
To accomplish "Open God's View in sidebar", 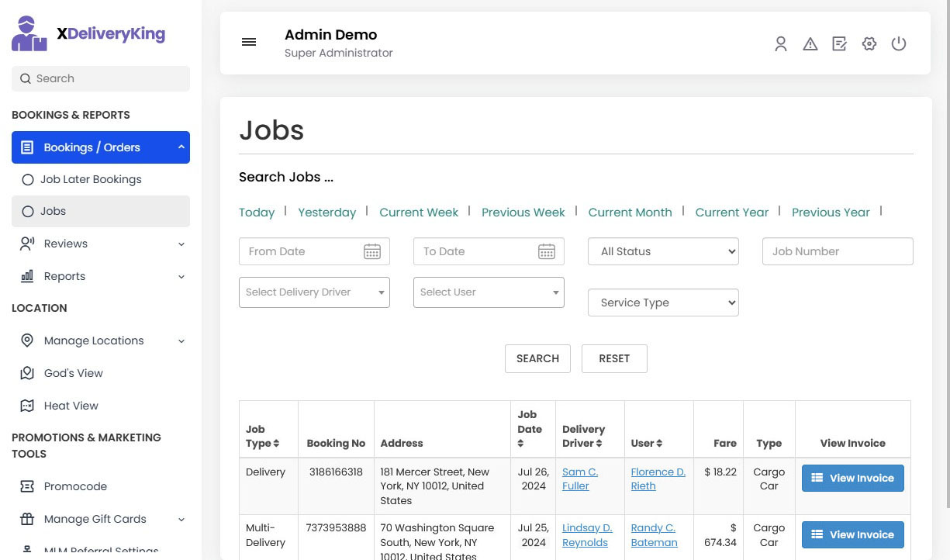I will 73,373.
